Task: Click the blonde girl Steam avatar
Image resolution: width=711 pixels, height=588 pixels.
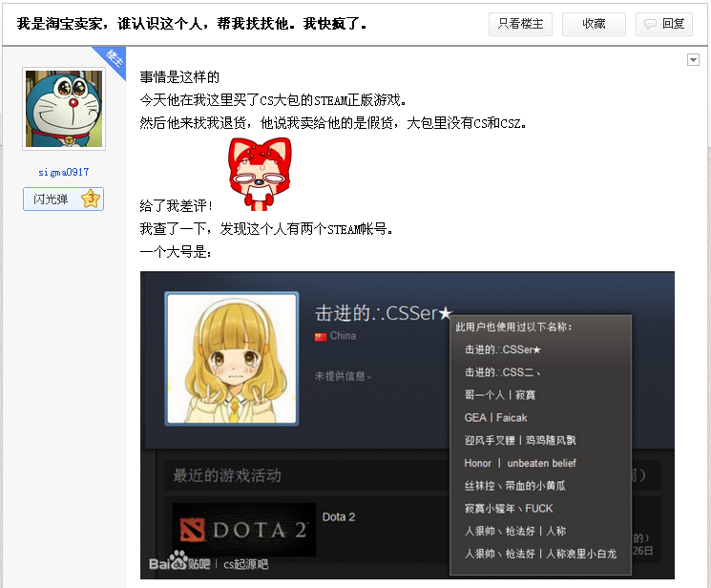Action: [232, 358]
